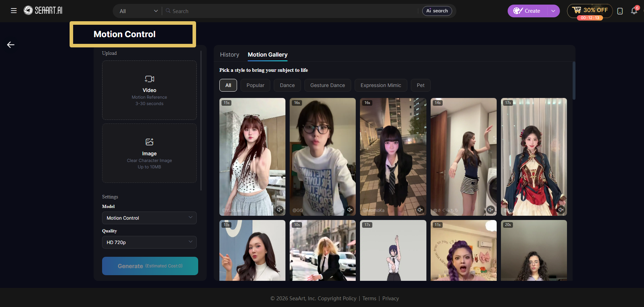Select the All style filter
644x307 pixels.
(228, 85)
